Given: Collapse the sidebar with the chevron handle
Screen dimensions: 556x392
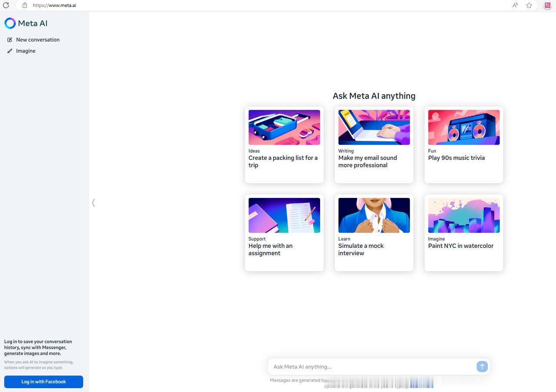Looking at the screenshot, I should coord(93,203).
